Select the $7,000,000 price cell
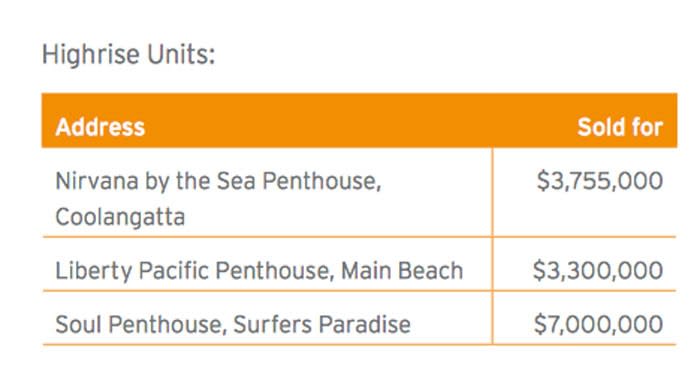 598,324
